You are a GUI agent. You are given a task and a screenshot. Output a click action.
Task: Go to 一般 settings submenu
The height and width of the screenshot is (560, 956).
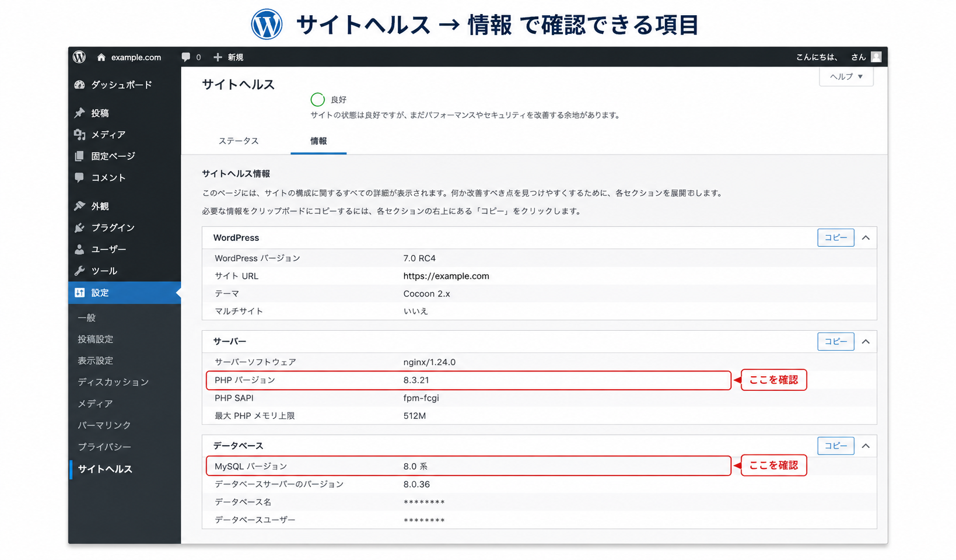86,317
